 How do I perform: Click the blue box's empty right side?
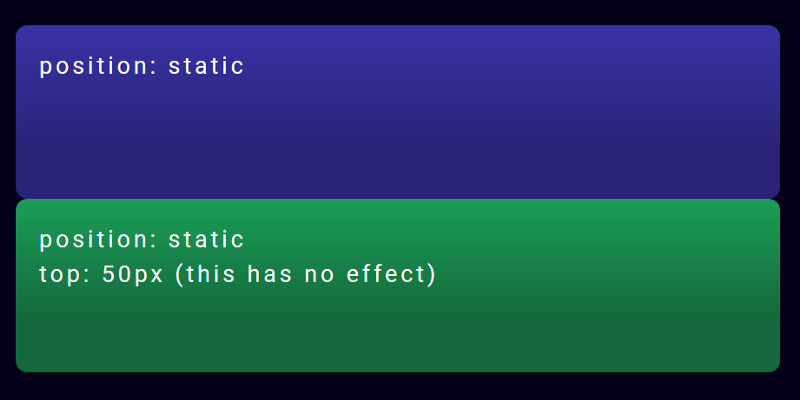tap(612, 112)
